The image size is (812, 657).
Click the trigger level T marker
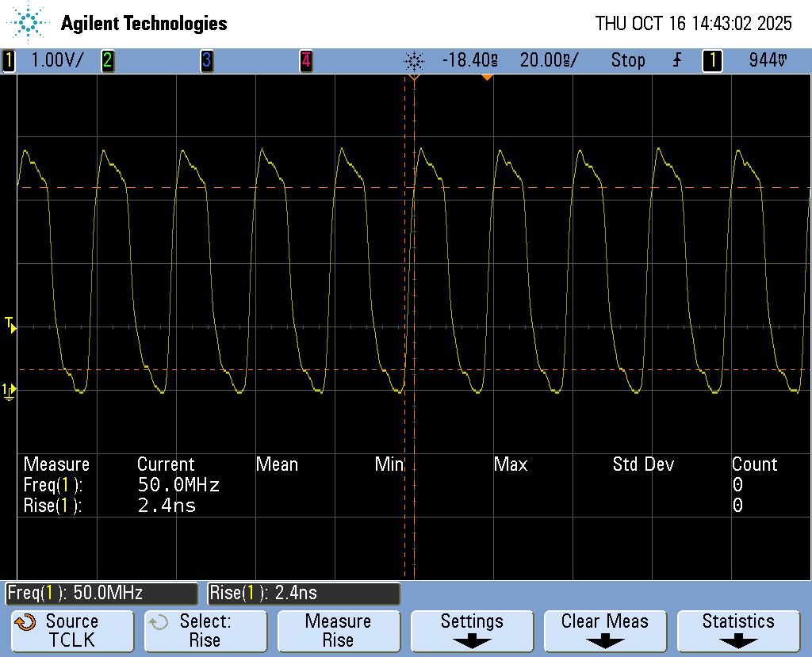click(10, 323)
